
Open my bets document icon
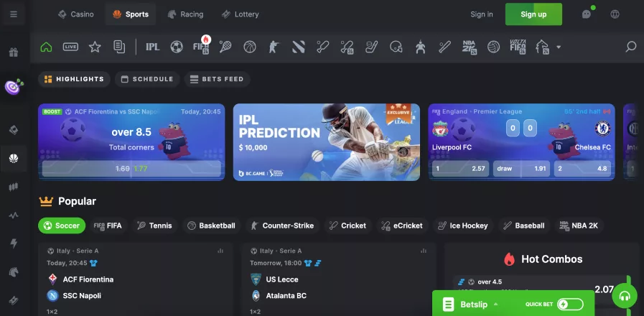pyautogui.click(x=119, y=47)
